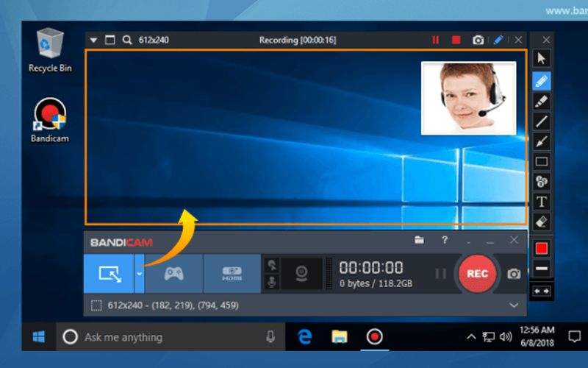The height and width of the screenshot is (368, 588).
Task: Stop recording with the red square icon
Action: point(456,40)
